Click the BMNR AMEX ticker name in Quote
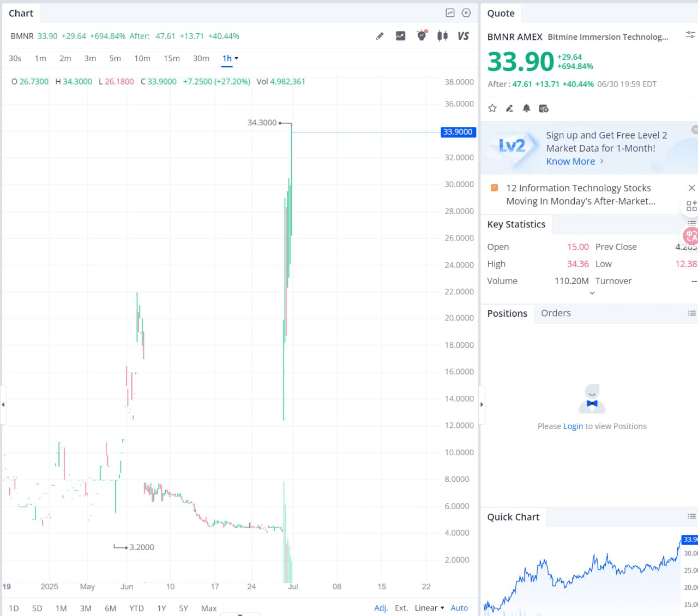 [514, 37]
